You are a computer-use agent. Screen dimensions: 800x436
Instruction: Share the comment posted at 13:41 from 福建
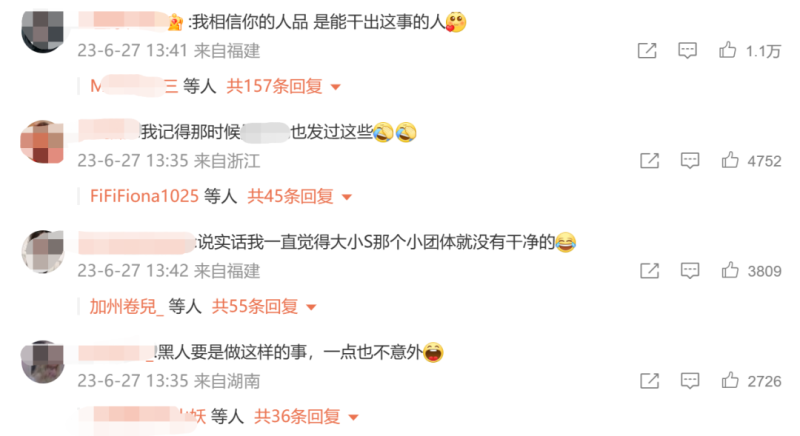click(x=647, y=50)
